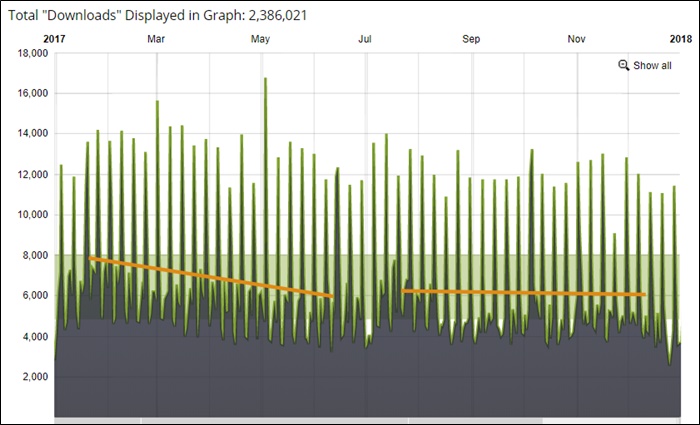Click the 12,000 y-axis value

coord(33,175)
